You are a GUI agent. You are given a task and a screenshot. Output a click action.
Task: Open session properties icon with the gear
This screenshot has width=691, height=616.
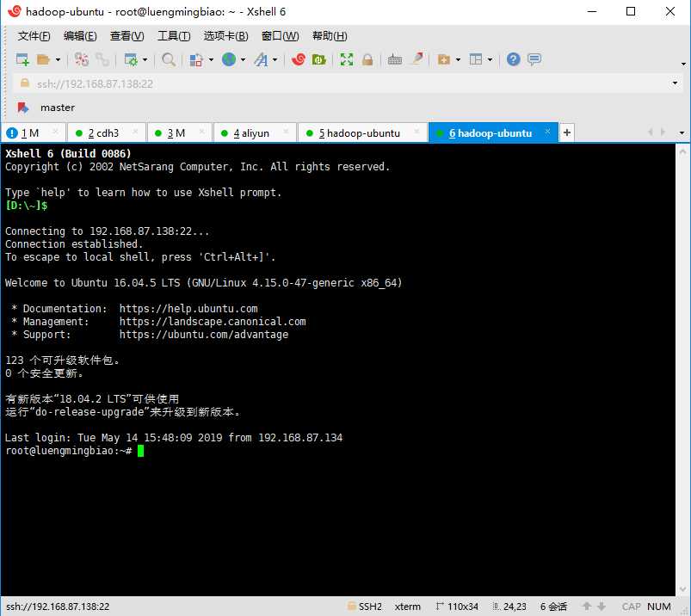[131, 59]
